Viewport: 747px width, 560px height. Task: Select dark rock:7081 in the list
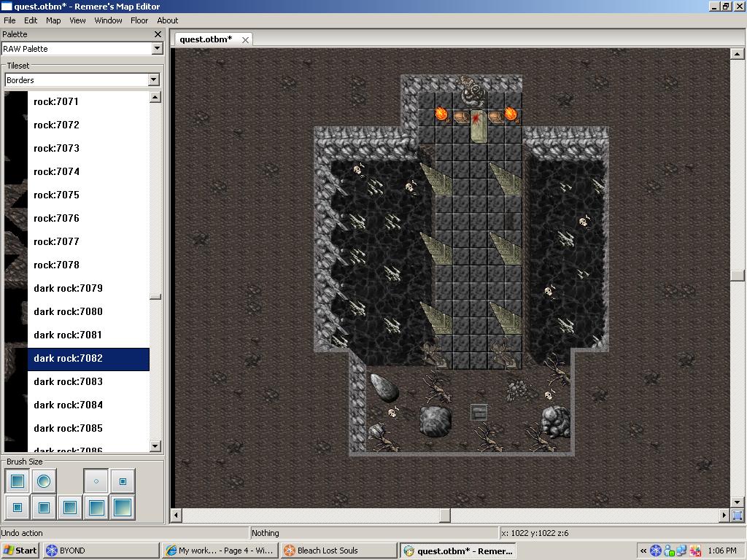tap(77, 335)
